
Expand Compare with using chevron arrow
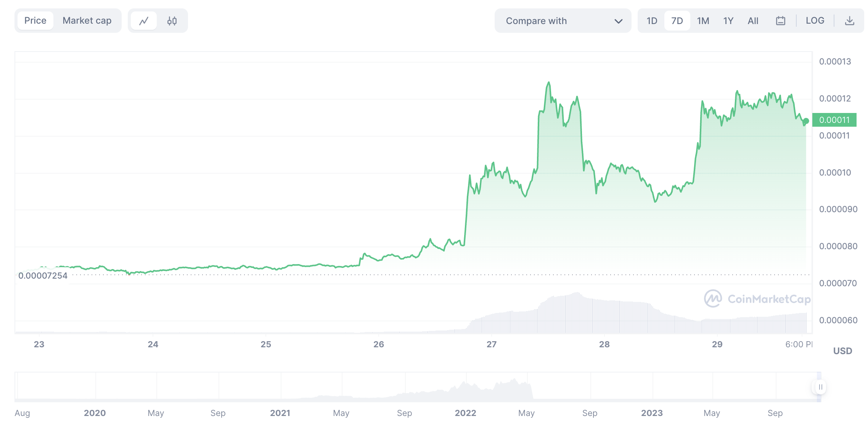[x=618, y=21]
